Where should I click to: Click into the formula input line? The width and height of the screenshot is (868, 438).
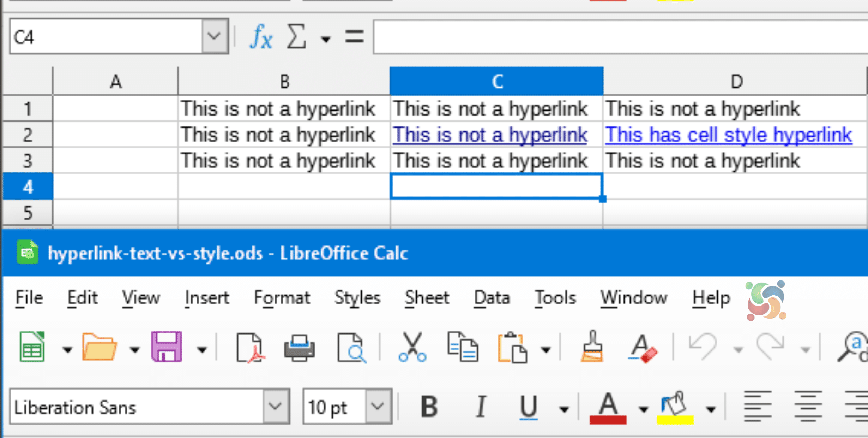point(620,37)
